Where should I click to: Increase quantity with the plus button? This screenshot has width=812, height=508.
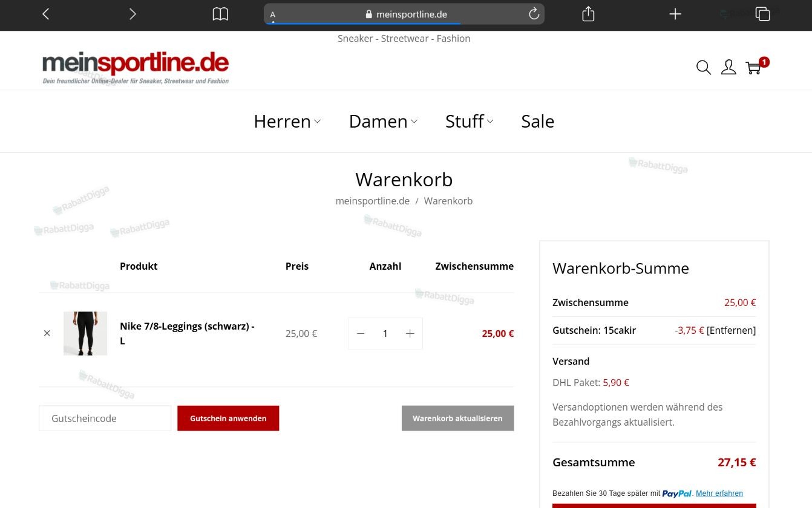click(x=410, y=333)
